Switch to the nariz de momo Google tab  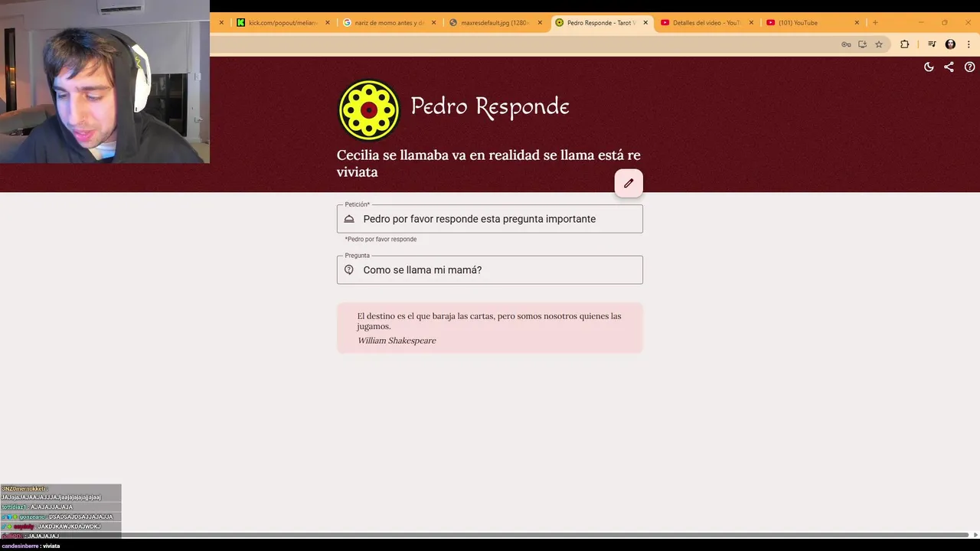click(x=388, y=23)
